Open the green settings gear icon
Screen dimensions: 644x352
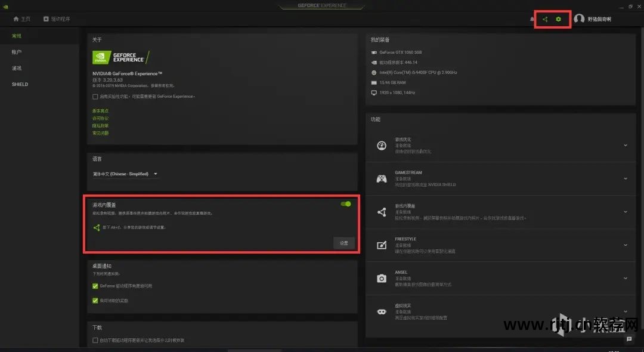558,19
